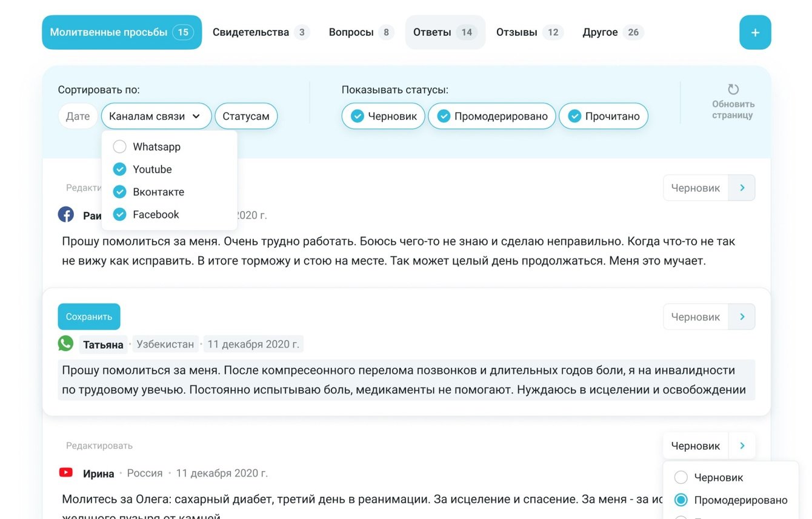Screen dimensions: 812x519
Task: Click Редактировать on Ирина's request
Action: (x=99, y=445)
